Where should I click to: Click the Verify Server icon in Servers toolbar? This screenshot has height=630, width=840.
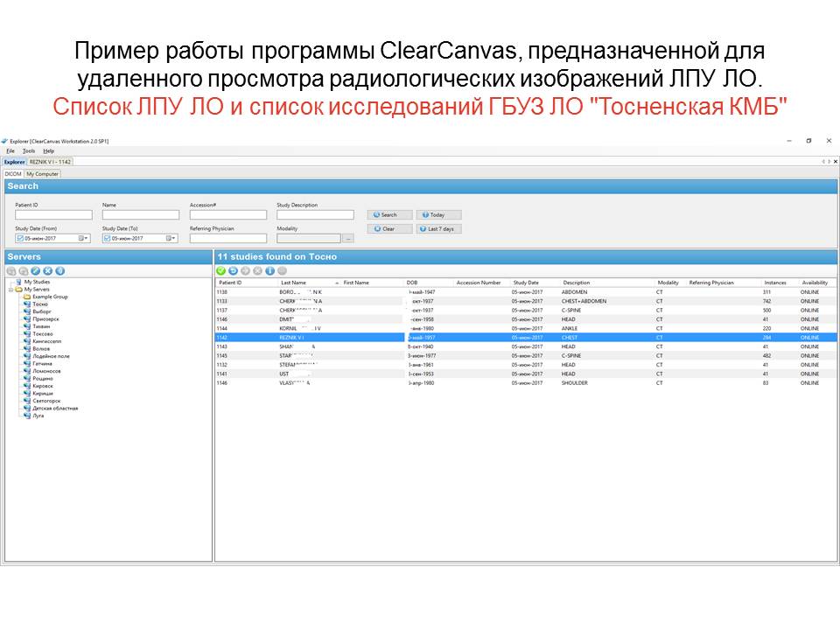[x=60, y=270]
